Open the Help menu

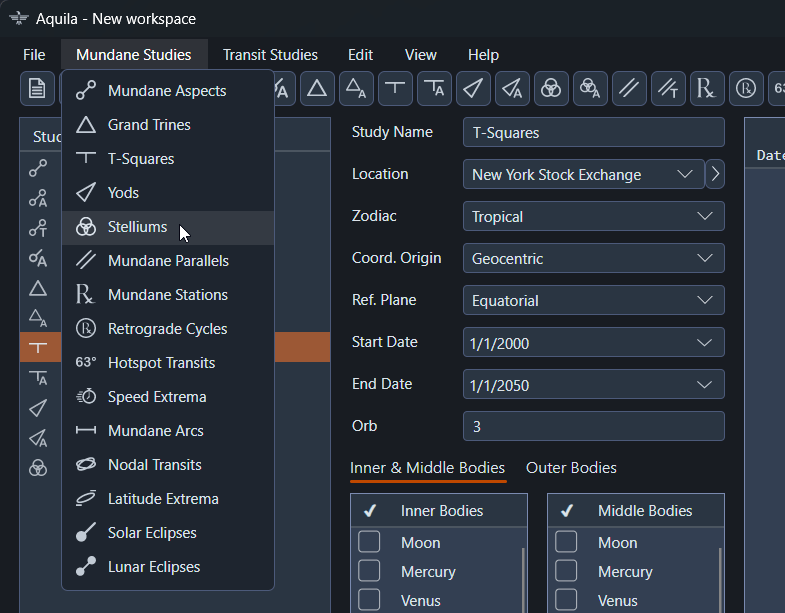click(483, 55)
